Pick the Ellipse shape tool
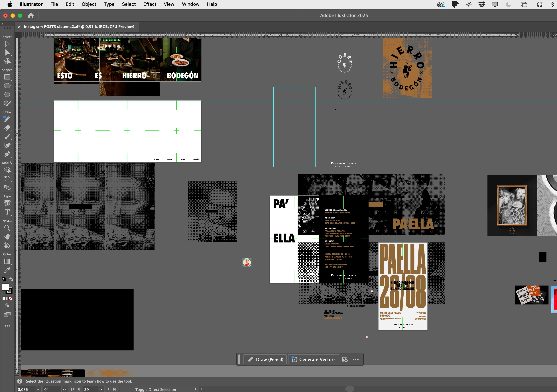Viewport: 557px width, 392px height. click(x=7, y=86)
